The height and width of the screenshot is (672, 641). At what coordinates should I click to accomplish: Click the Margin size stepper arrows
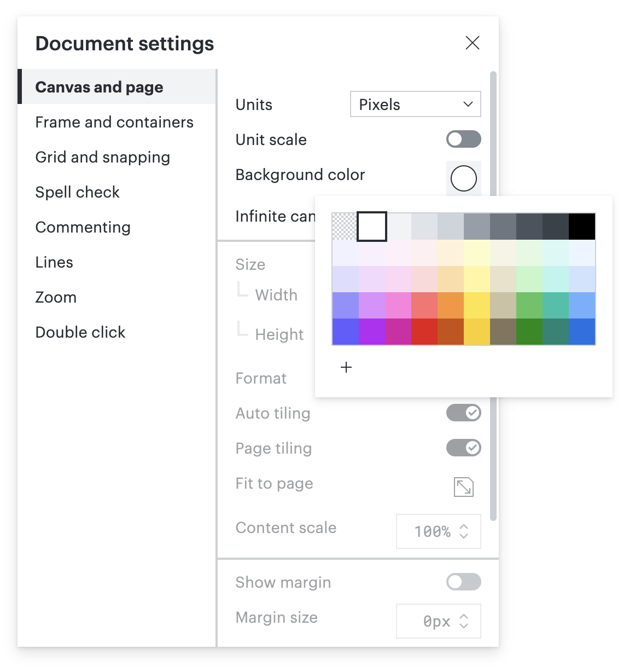pos(464,621)
